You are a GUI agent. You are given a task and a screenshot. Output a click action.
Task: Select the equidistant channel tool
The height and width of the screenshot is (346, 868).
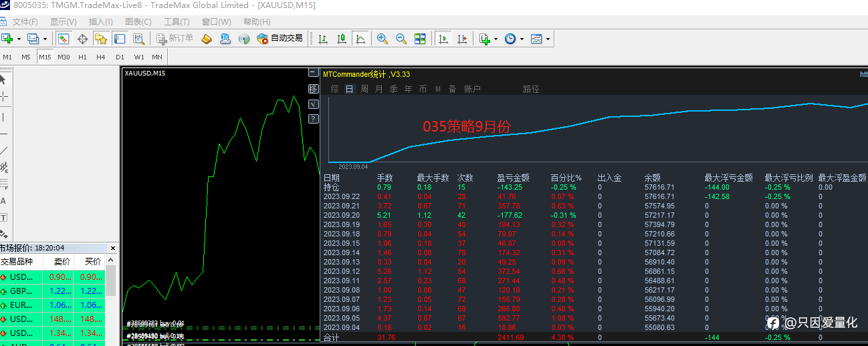click(3, 168)
